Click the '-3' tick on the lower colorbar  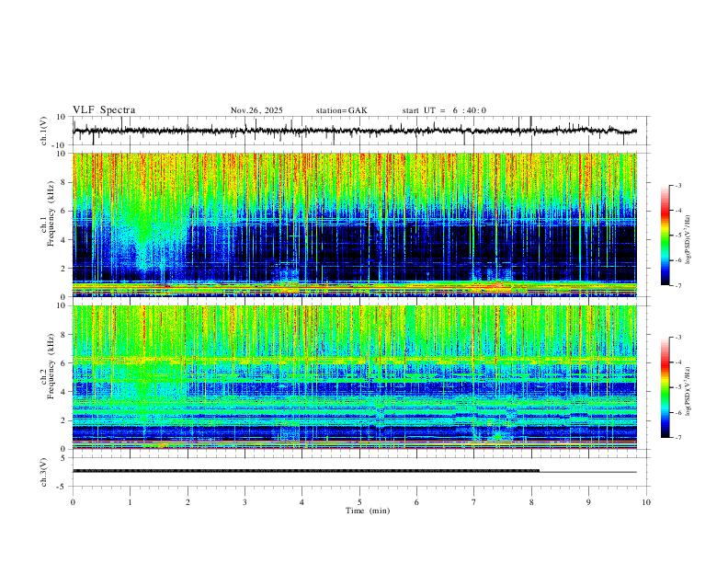pos(677,338)
